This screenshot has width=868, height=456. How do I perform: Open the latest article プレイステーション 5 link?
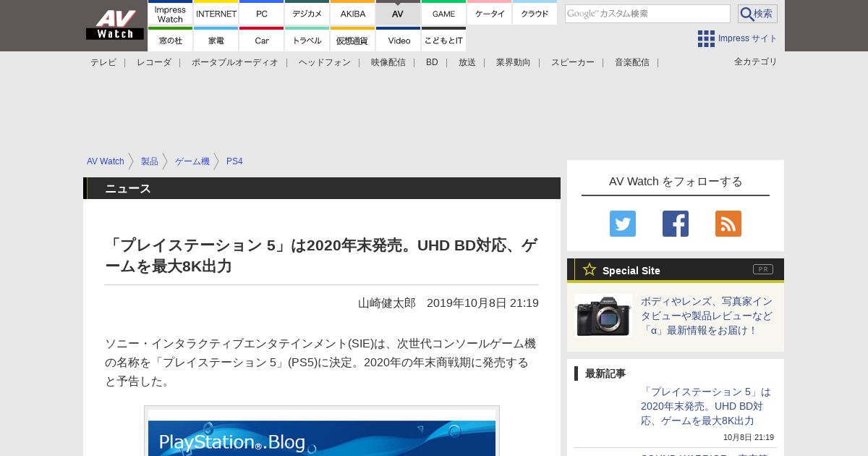tap(706, 406)
